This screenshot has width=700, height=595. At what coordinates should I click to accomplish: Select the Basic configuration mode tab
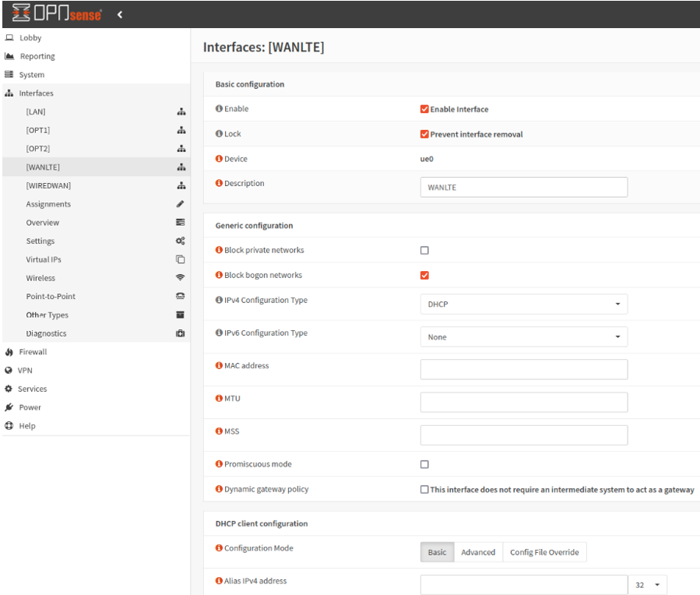point(437,552)
